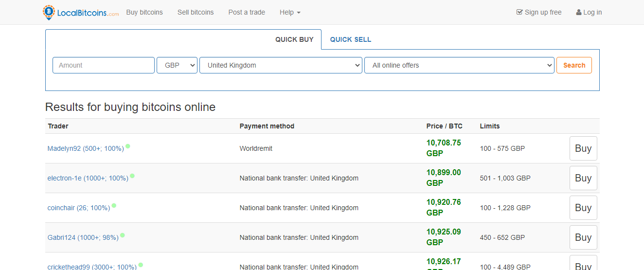Viewport: 644px width, 270px height.
Task: Expand the Help dropdown menu
Action: 290,12
